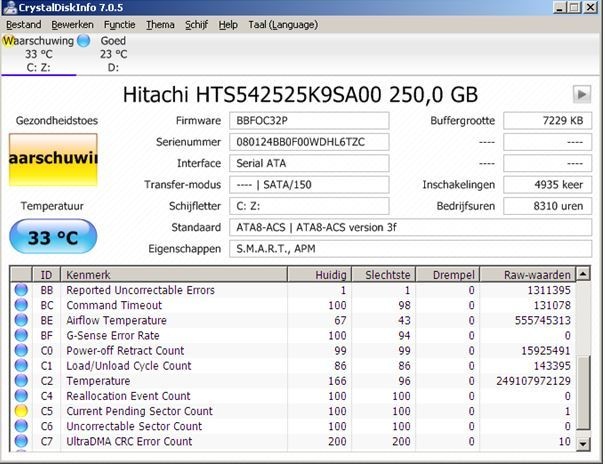
Task: Select the Airflow Temperature row
Action: click(x=293, y=320)
